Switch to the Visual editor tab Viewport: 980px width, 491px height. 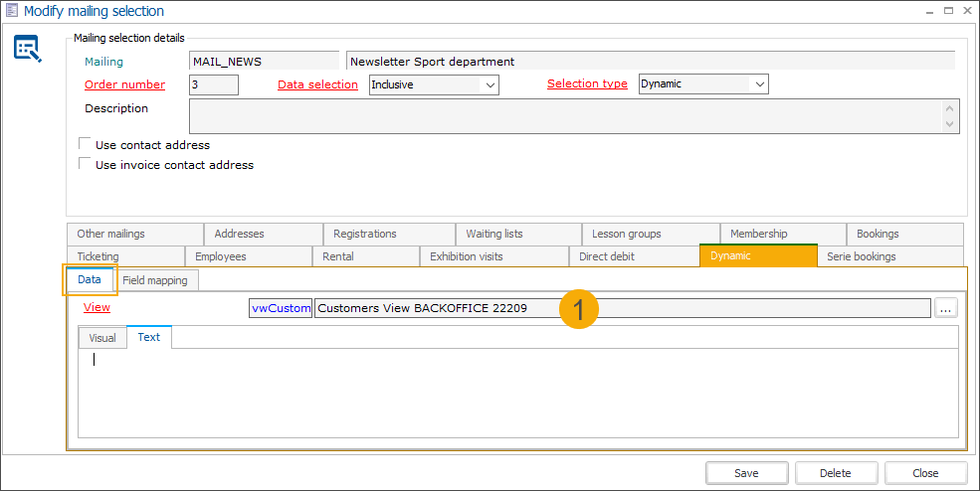point(102,338)
